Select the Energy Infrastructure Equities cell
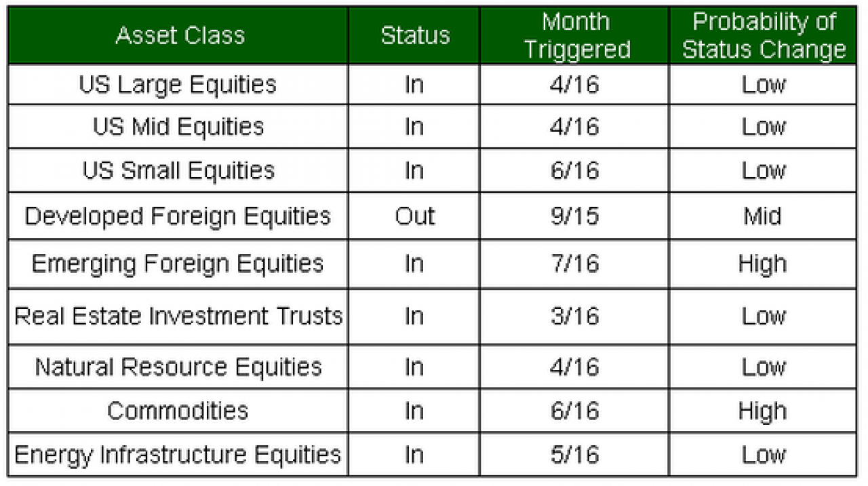Image resolution: width=868 pixels, height=486 pixels. 179,454
